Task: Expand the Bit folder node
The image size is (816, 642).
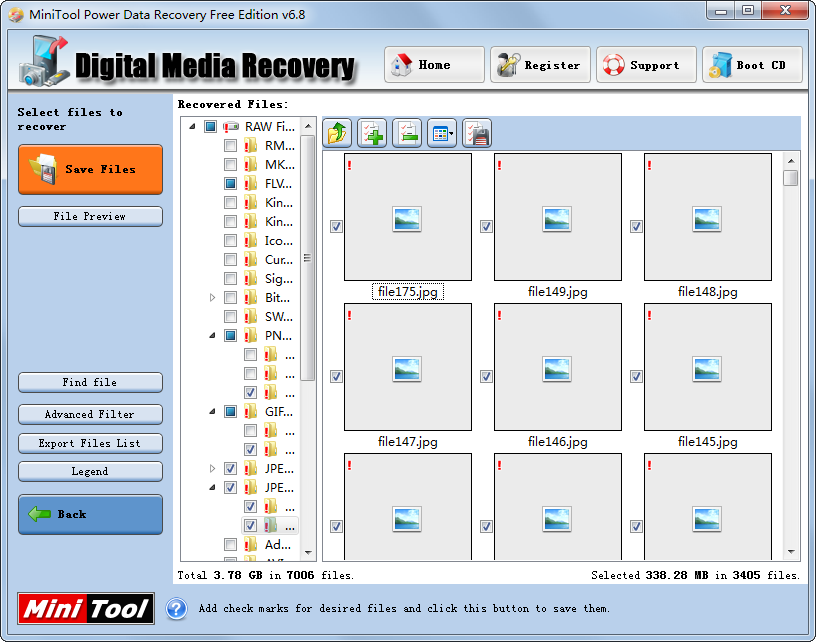Action: click(x=212, y=298)
